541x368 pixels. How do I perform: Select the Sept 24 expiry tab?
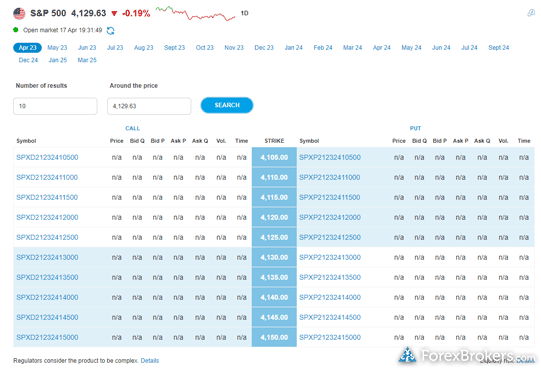pos(499,48)
